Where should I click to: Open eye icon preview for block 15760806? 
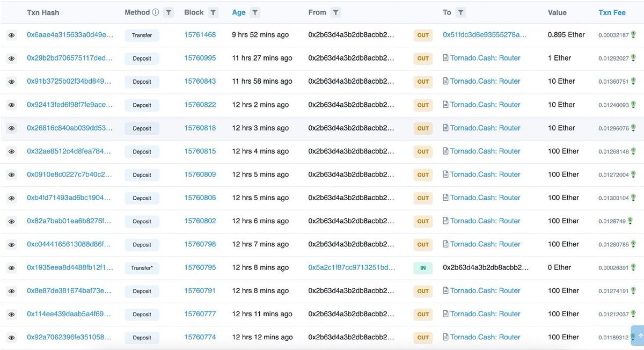11,198
